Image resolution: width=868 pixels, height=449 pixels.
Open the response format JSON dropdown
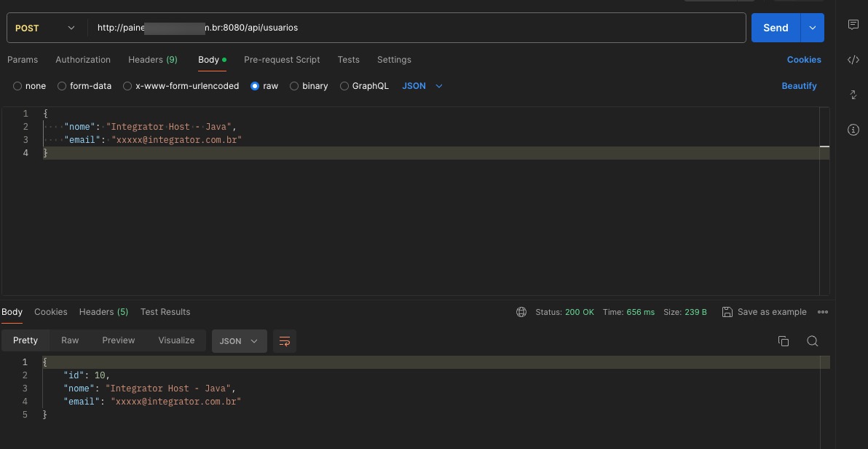[239, 341]
